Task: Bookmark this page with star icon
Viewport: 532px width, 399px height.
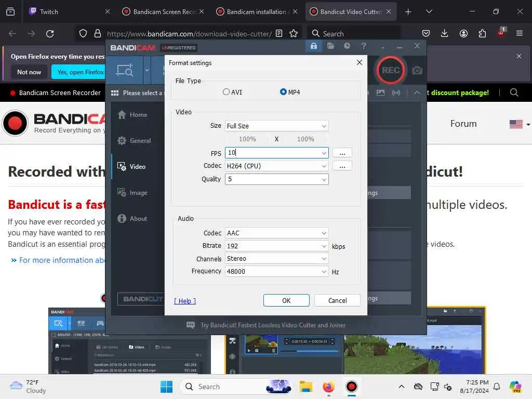Action: [x=294, y=34]
